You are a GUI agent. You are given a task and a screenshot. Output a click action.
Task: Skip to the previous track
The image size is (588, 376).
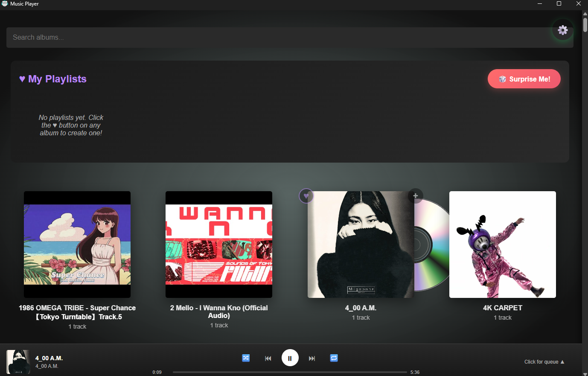268,359
